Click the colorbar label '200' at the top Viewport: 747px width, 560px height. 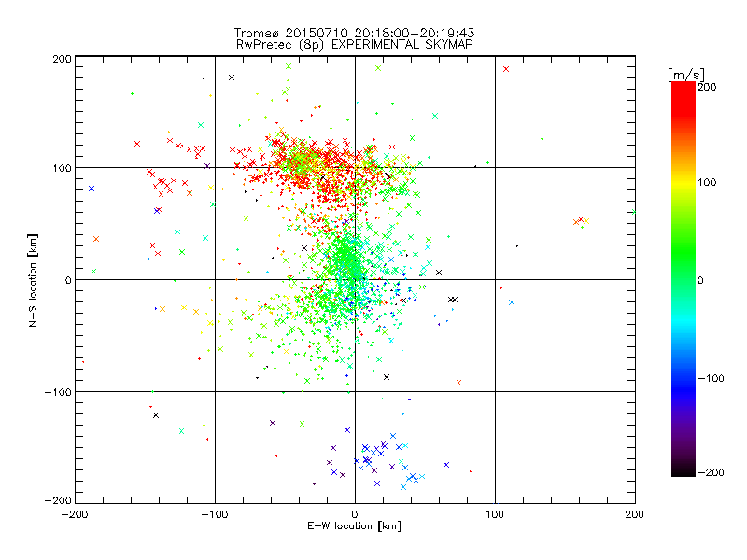tap(707, 87)
